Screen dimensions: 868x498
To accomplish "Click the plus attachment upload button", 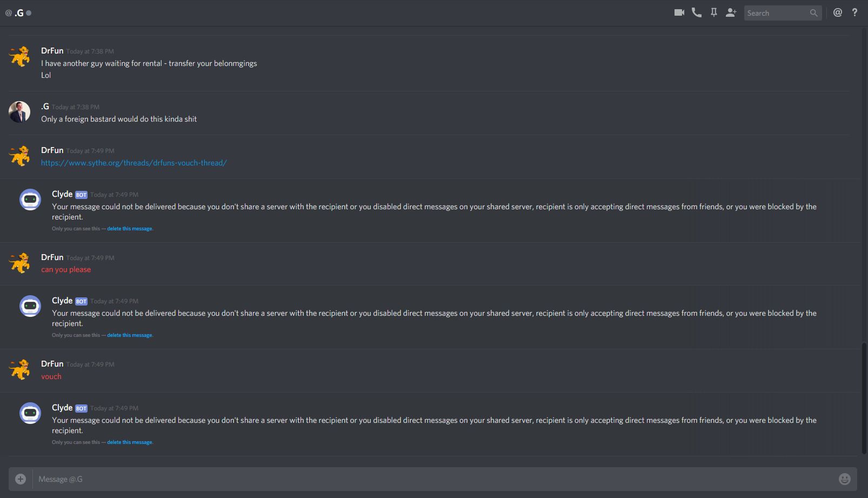I will pyautogui.click(x=21, y=479).
